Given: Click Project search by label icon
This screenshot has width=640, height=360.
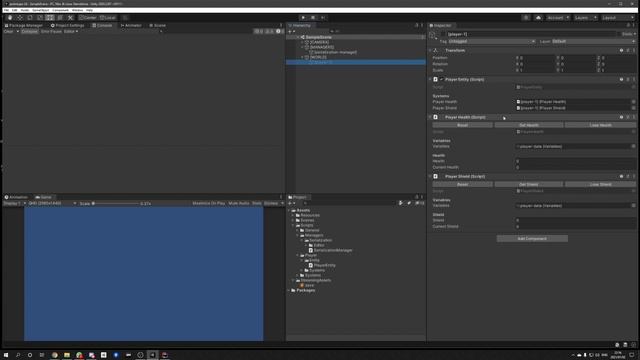Looking at the screenshot, I should tap(409, 203).
